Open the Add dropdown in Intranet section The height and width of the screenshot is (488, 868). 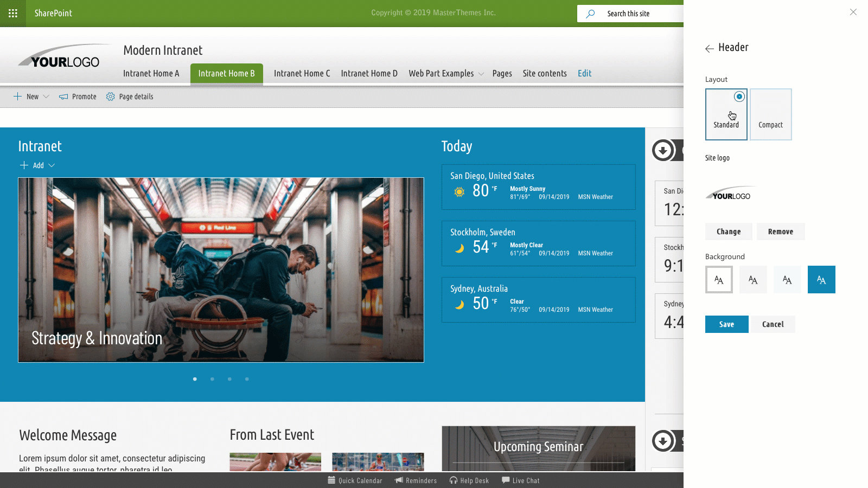pos(37,165)
